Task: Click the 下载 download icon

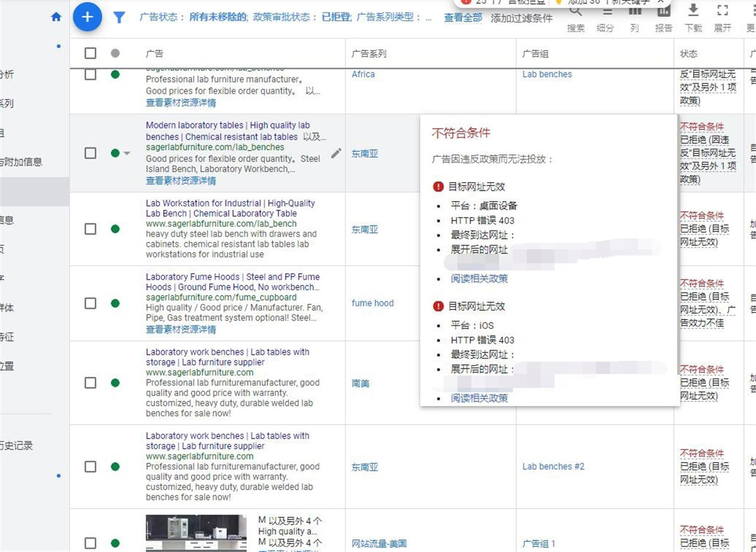Action: [693, 11]
